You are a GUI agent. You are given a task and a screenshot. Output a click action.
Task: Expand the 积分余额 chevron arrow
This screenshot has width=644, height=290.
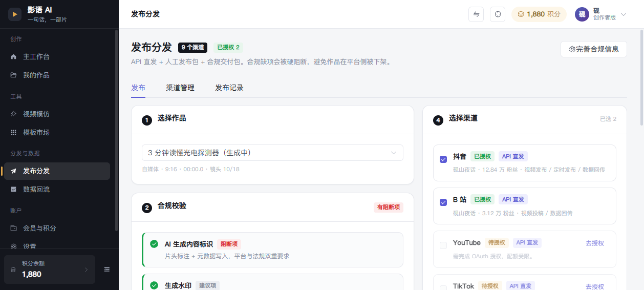point(86,270)
